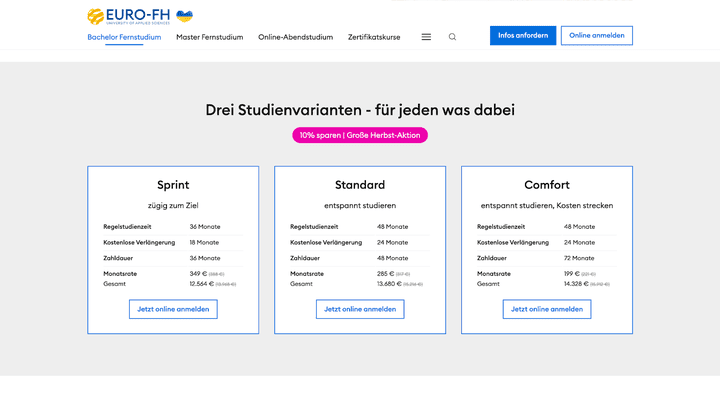Viewport: 720px width, 405px height.
Task: Click the Sprint monthly rate 349 €
Action: click(x=198, y=273)
